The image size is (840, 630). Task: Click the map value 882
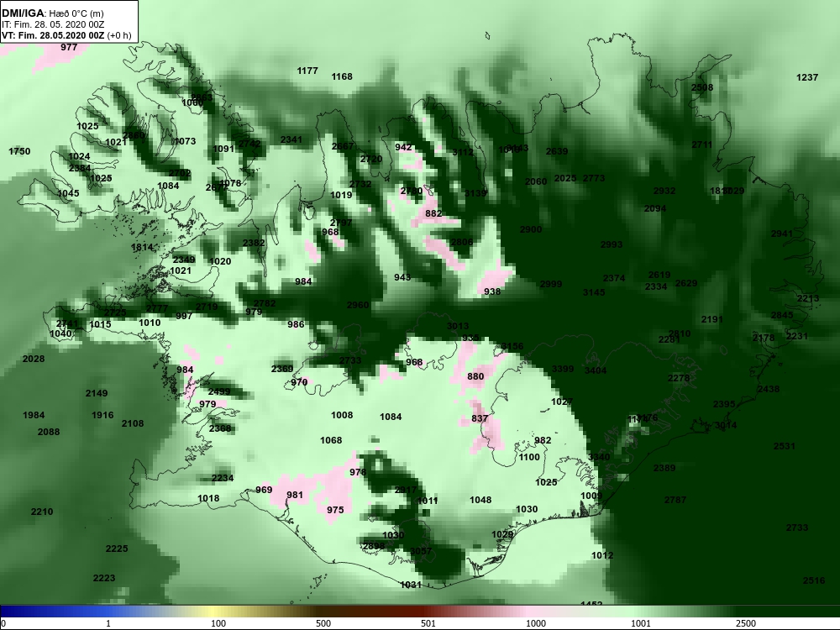(x=433, y=213)
